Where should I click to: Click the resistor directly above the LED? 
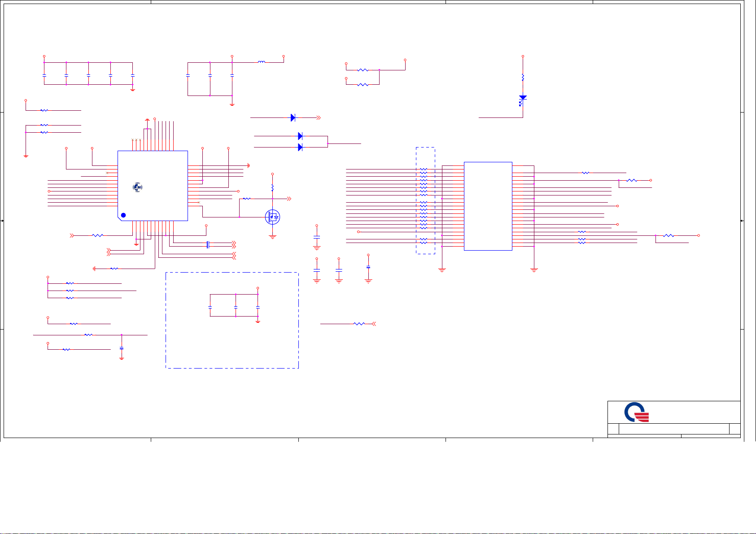523,77
